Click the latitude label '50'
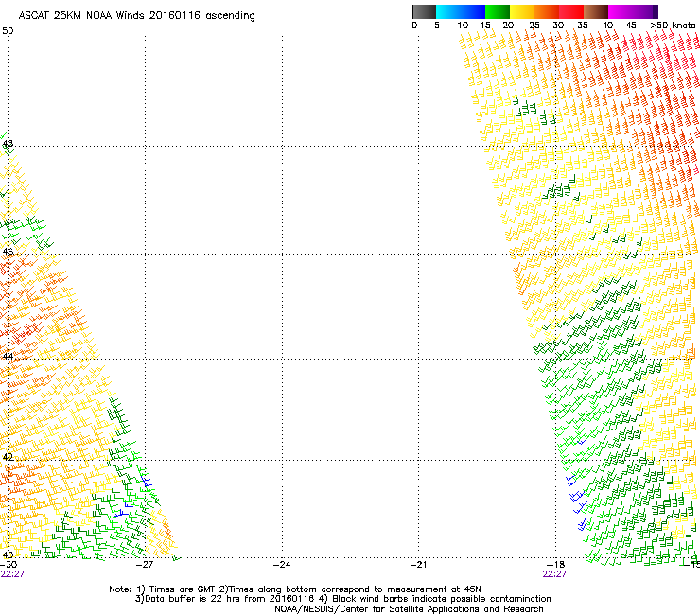Viewport: 700px width, 615px height. (8, 31)
